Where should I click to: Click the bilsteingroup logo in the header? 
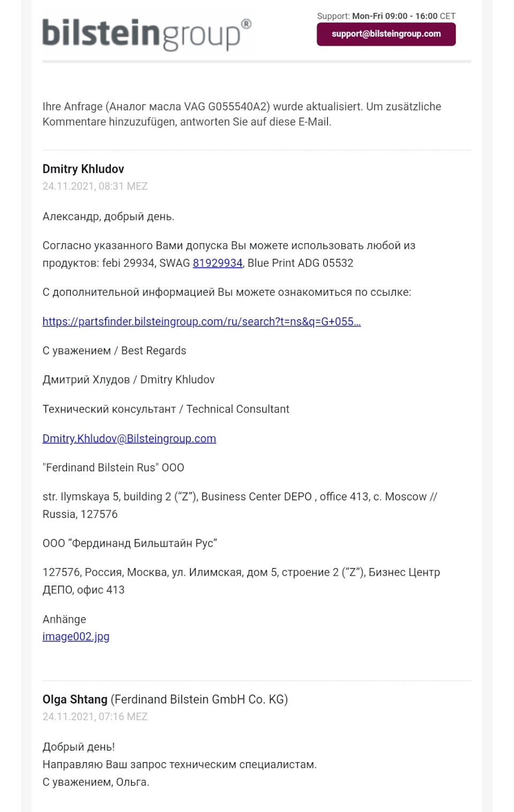pos(147,34)
